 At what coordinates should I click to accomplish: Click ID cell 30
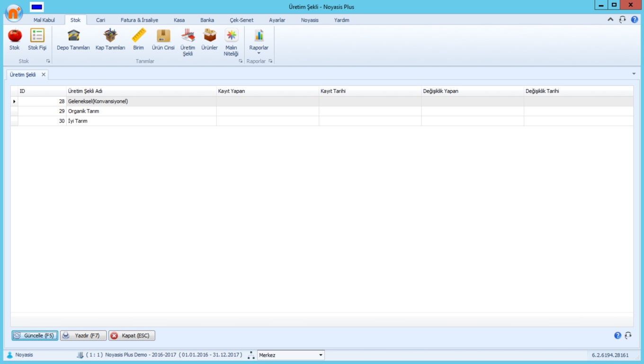42,121
